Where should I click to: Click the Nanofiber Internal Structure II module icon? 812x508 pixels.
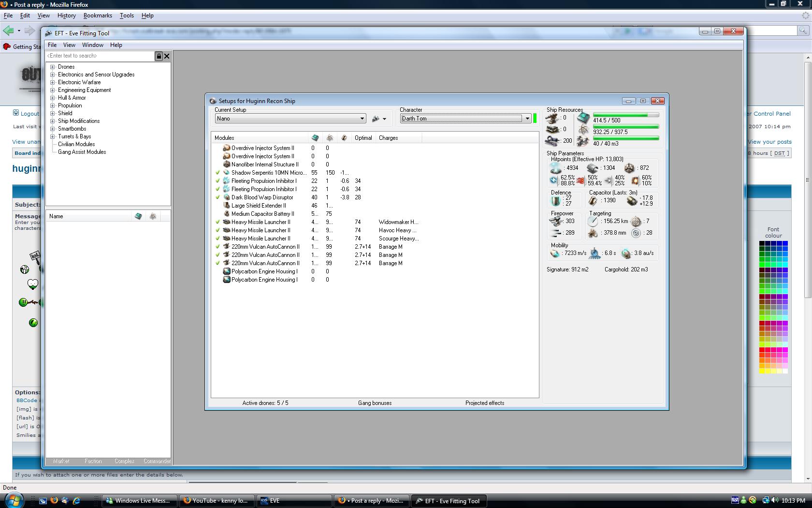click(226, 164)
